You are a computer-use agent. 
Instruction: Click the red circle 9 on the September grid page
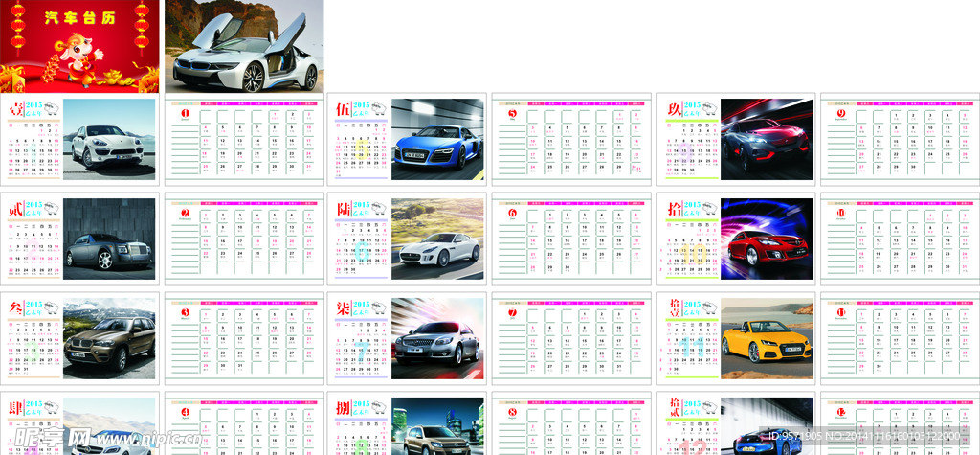pyautogui.click(x=841, y=113)
